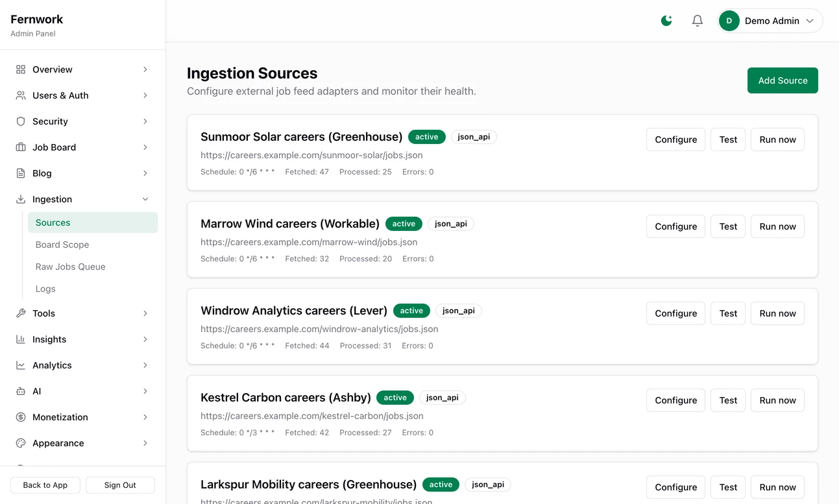Test the Sunmoor Solar careers source
The height and width of the screenshot is (504, 839).
click(x=728, y=139)
